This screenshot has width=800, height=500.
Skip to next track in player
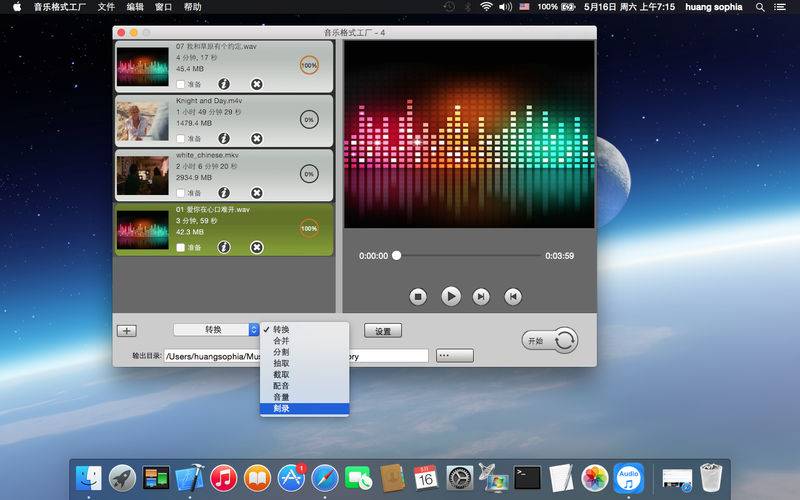click(x=481, y=296)
